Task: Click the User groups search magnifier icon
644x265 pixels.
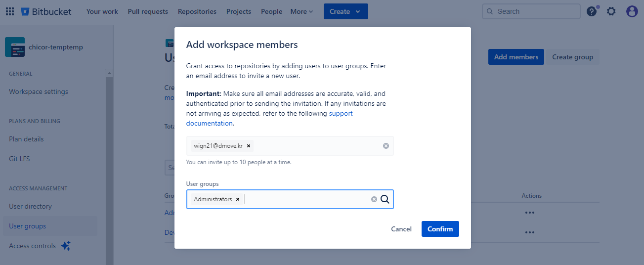Action: click(385, 199)
